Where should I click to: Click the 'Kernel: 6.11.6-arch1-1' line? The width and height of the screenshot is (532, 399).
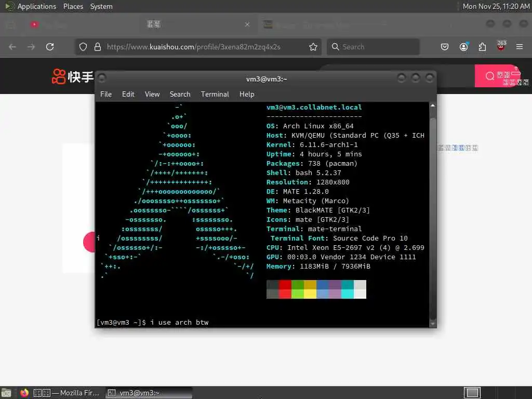click(x=312, y=144)
